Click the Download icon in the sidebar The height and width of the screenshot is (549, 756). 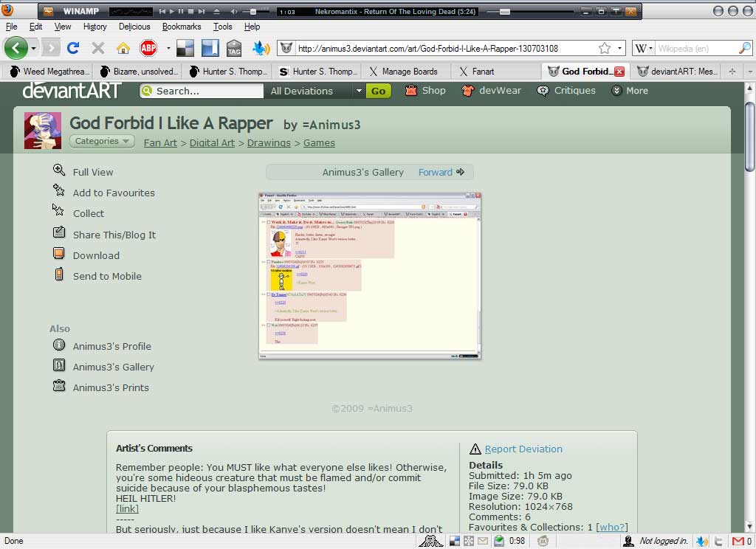59,255
